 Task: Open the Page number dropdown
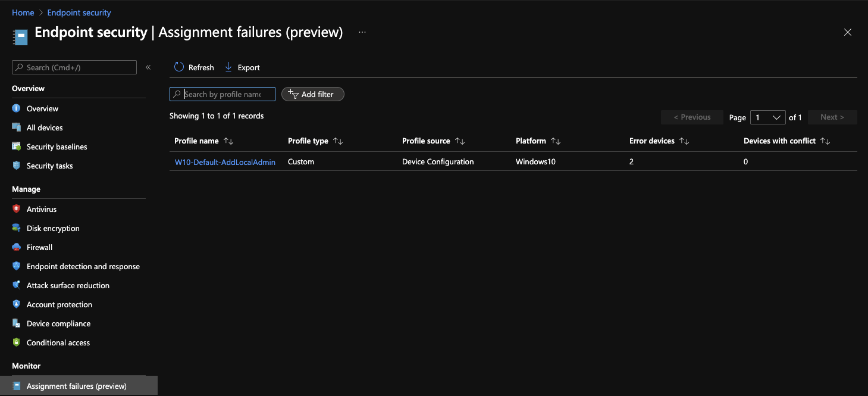pos(768,117)
